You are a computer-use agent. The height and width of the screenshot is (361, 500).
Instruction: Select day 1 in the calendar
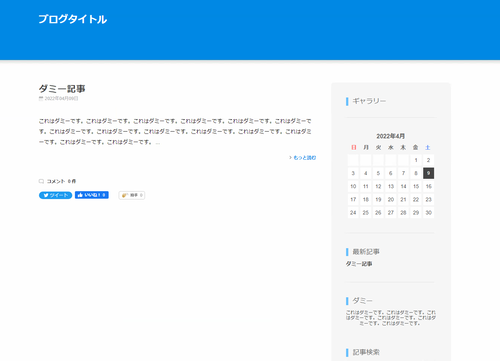tap(416, 160)
